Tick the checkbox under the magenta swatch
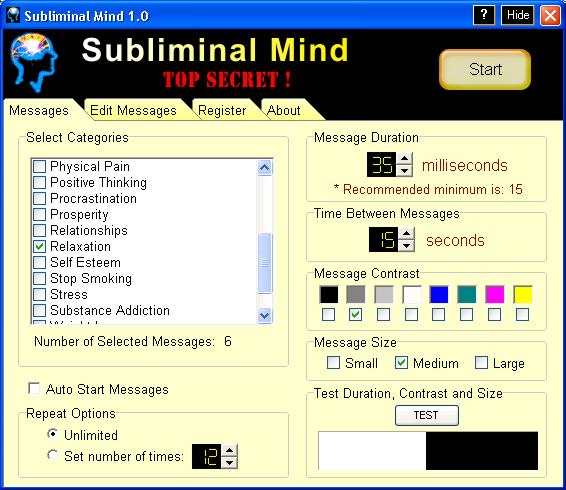Viewport: 566px width, 490px height. 495,315
